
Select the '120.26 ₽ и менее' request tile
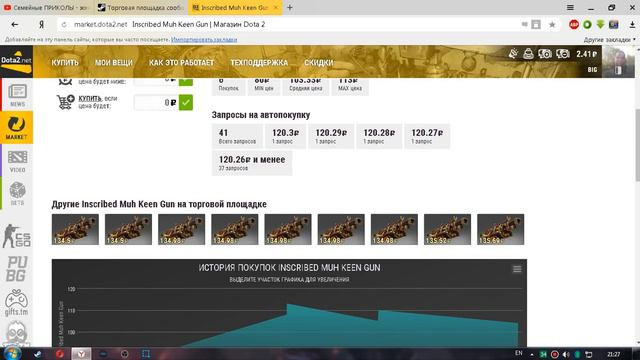[252, 163]
